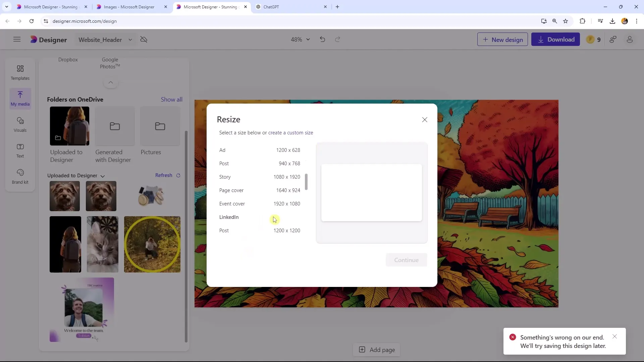Open the Chrome three-dot menu
This screenshot has height=362, width=644.
coord(636,21)
